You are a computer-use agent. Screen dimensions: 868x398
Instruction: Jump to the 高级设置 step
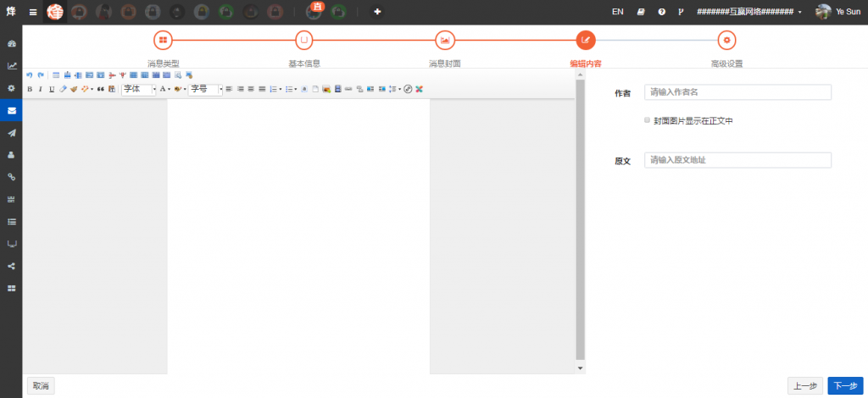coord(726,40)
